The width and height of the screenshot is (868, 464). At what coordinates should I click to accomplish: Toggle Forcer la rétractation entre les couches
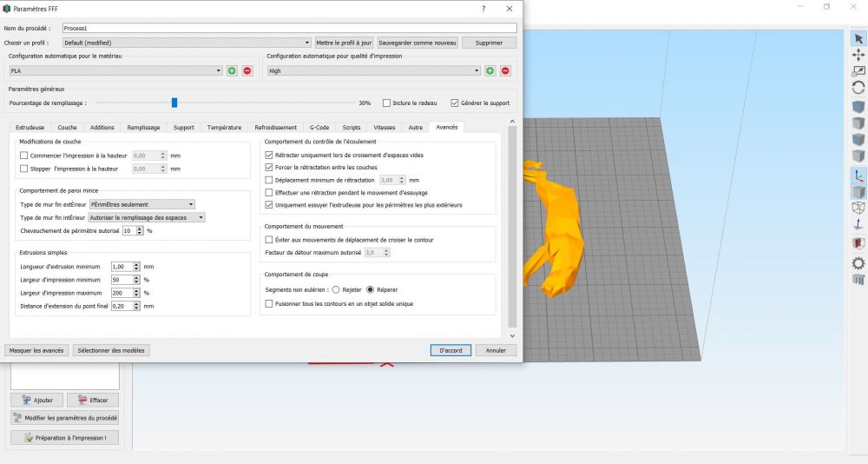click(269, 167)
